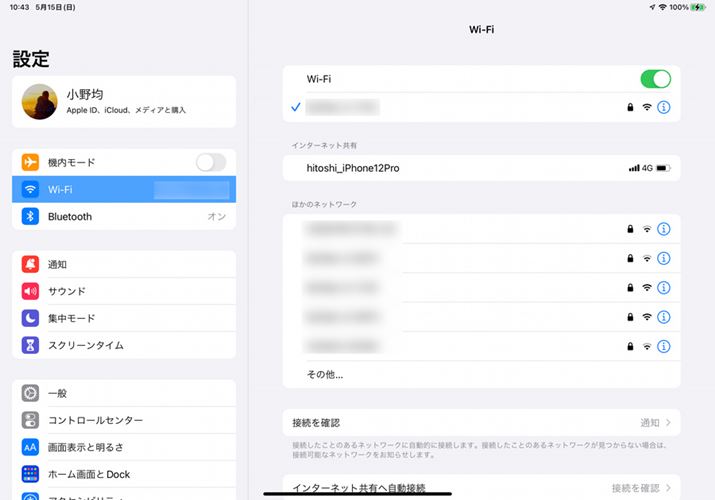Image resolution: width=715 pixels, height=500 pixels.
Task: Open Bluetooth settings in the sidebar
Action: click(x=124, y=216)
